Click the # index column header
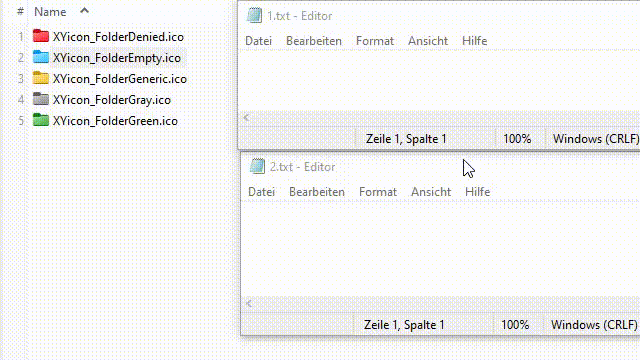Viewport: 640px width, 360px height. coord(20,12)
